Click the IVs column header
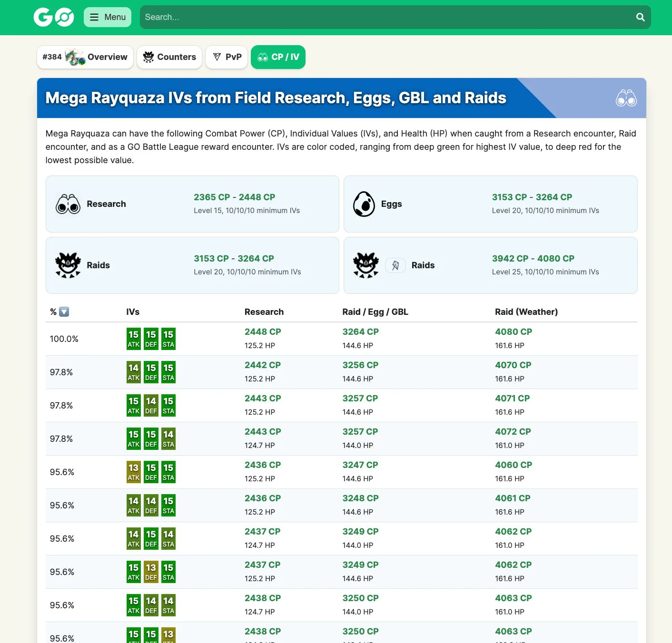 tap(133, 312)
